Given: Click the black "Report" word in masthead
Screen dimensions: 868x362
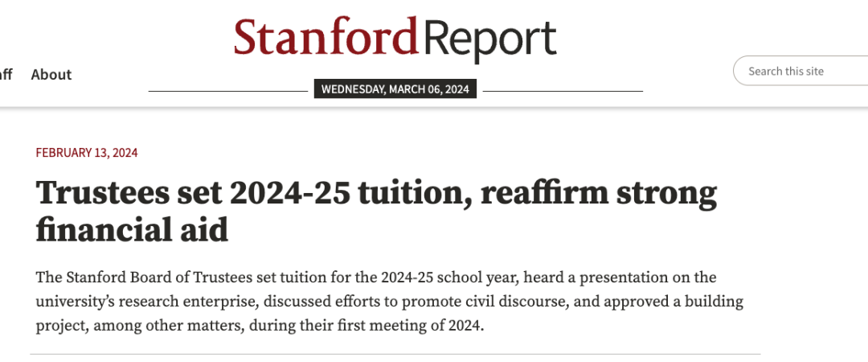Looking at the screenshot, I should [492, 42].
